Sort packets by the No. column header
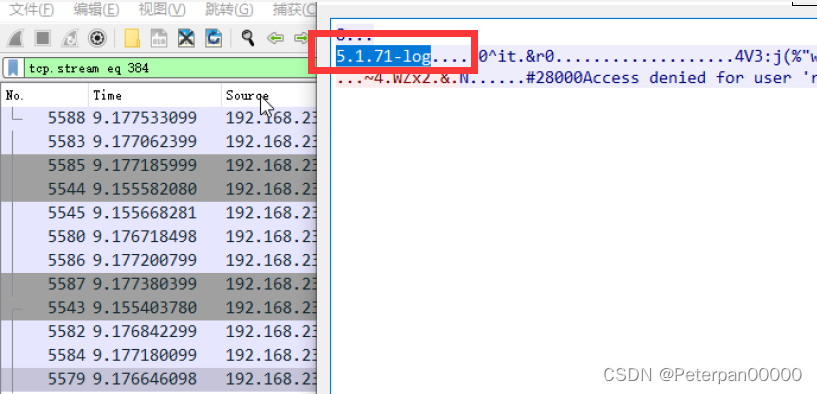Screen dimensions: 817x394 44,95
